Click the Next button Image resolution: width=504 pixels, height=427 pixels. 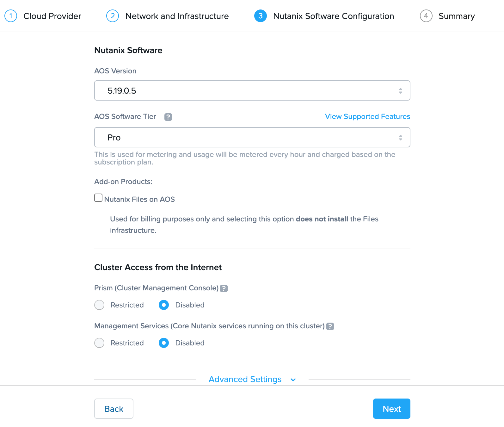click(x=391, y=409)
